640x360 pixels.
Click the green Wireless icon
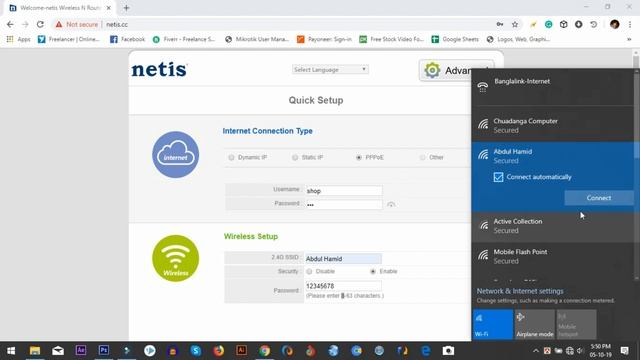(x=176, y=258)
